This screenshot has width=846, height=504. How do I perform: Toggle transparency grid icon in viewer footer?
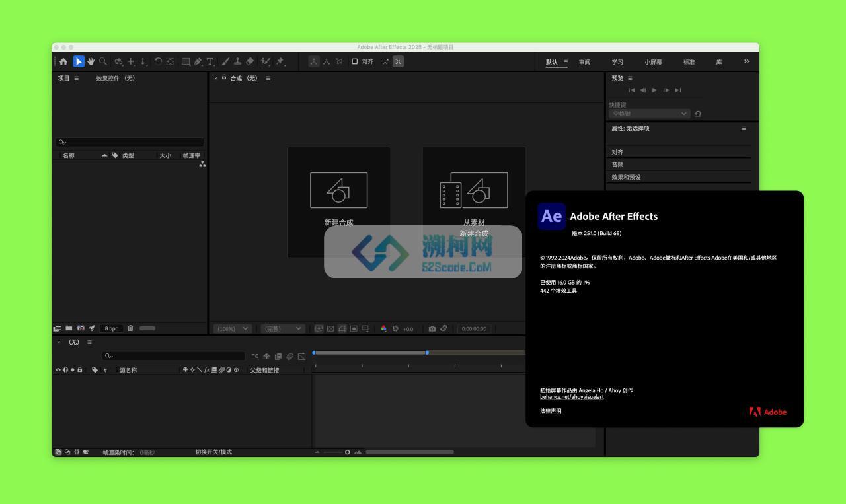[x=330, y=328]
